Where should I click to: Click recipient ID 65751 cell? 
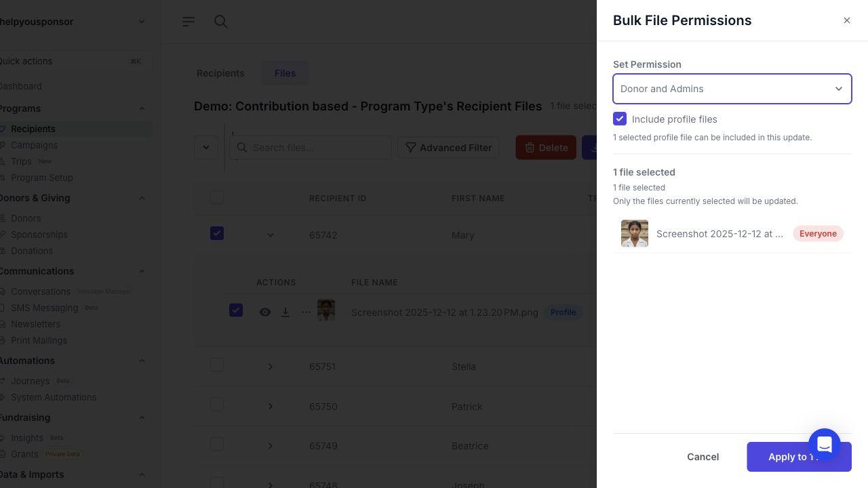click(323, 367)
